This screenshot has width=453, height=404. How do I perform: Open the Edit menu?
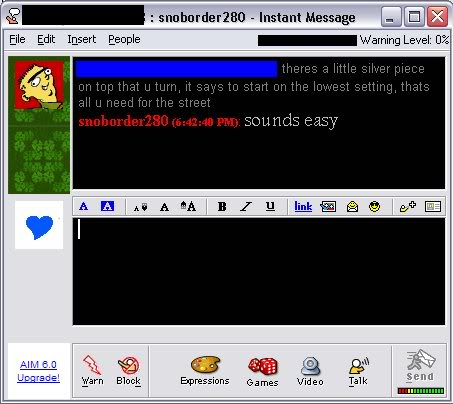46,39
